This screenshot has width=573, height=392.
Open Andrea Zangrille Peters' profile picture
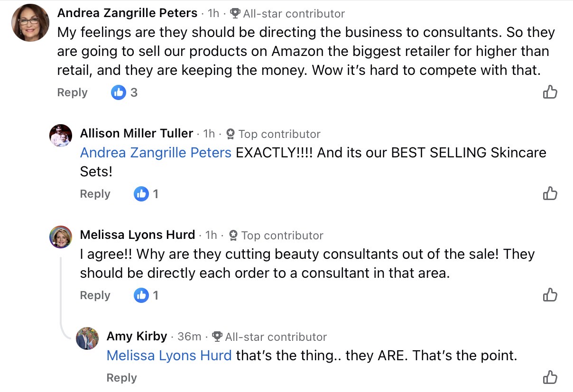[30, 23]
